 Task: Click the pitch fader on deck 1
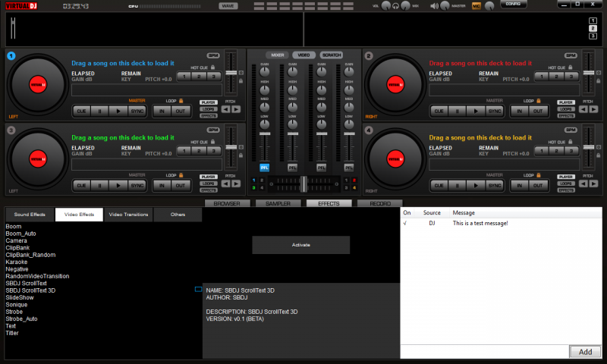coord(231,73)
